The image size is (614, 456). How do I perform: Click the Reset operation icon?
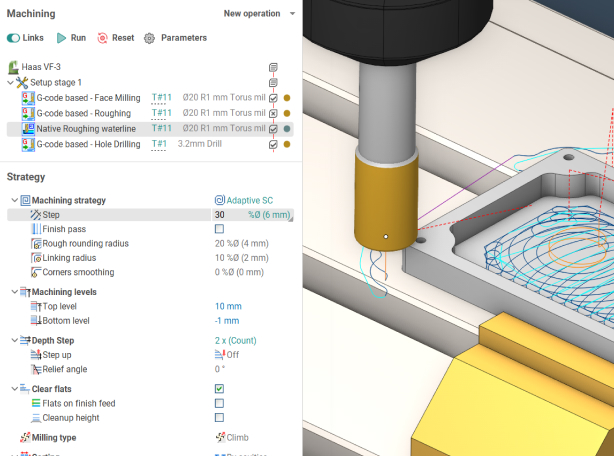point(102,38)
